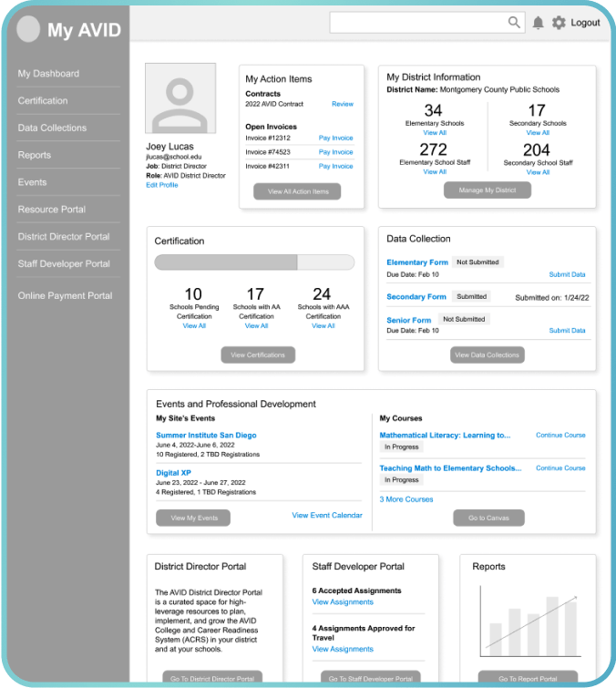The height and width of the screenshot is (688, 616).
Task: Click Manage My District button
Action: point(488,190)
